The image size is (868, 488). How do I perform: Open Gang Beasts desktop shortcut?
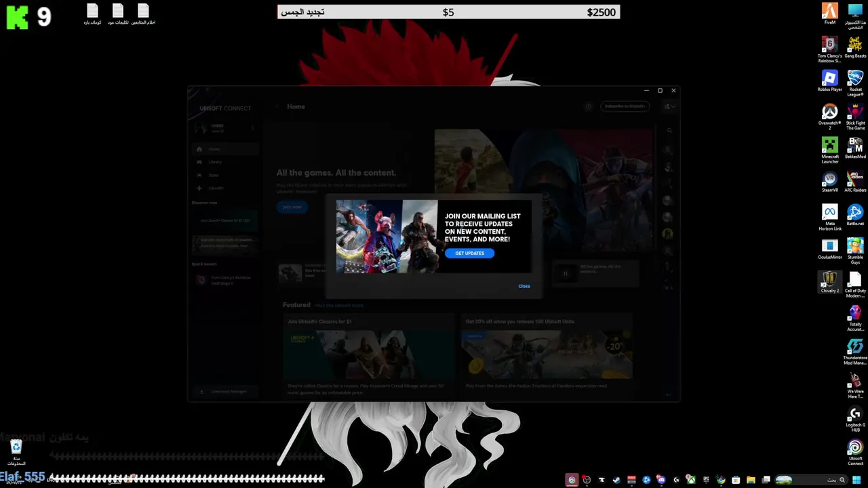coord(855,47)
